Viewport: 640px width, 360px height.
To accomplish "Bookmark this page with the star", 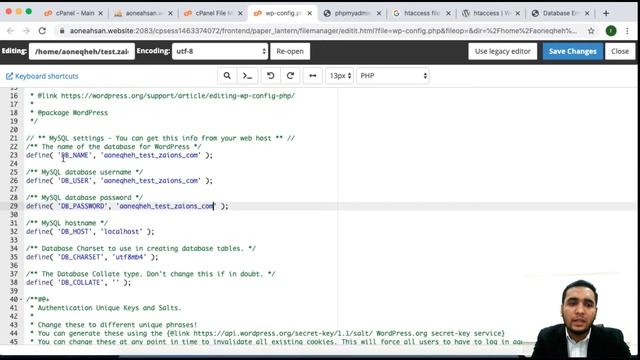I will [591, 31].
